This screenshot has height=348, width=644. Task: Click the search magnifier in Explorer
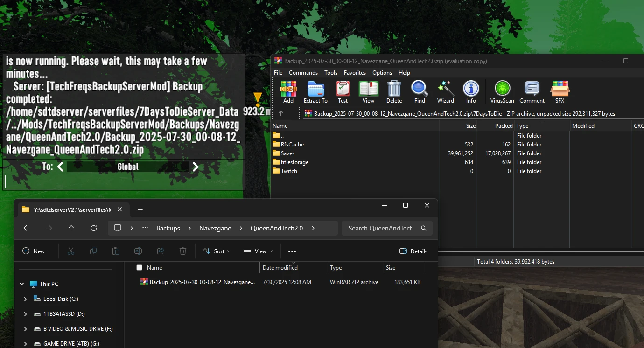pos(424,228)
